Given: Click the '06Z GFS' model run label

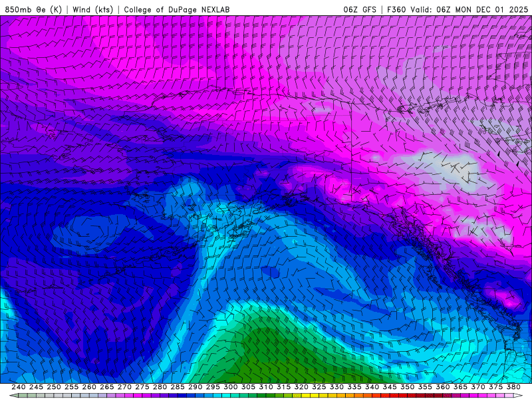Looking at the screenshot, I should tap(360, 9).
